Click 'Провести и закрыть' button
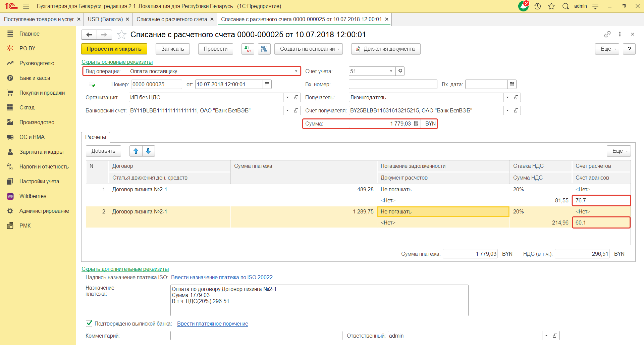Screen dimensions: 644x345 (x=114, y=49)
